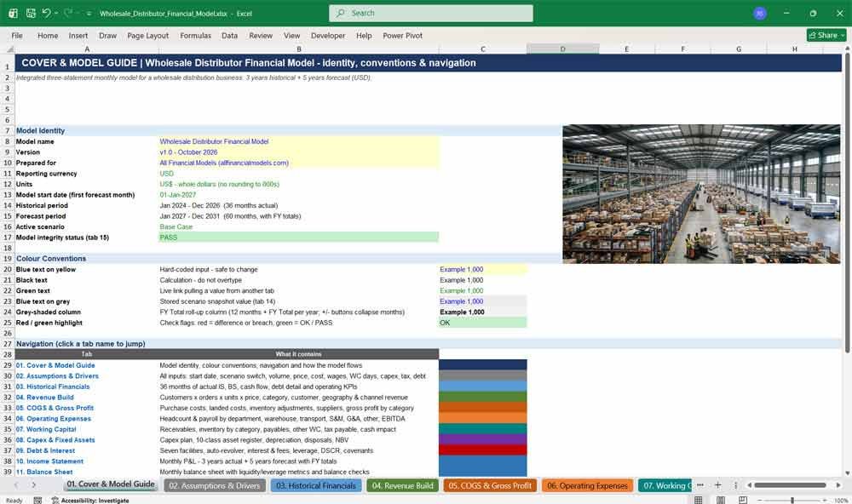Click the previous sheet scroll arrow

(16, 485)
